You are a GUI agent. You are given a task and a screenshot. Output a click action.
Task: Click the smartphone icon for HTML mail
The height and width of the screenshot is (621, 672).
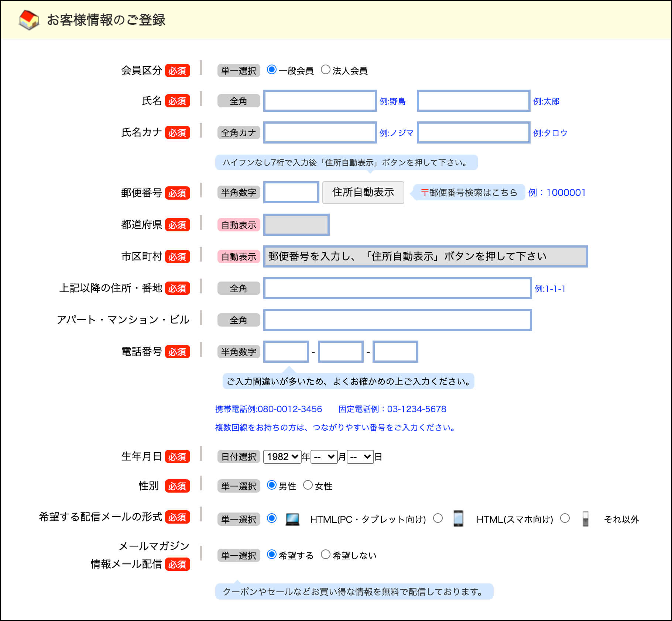(458, 518)
